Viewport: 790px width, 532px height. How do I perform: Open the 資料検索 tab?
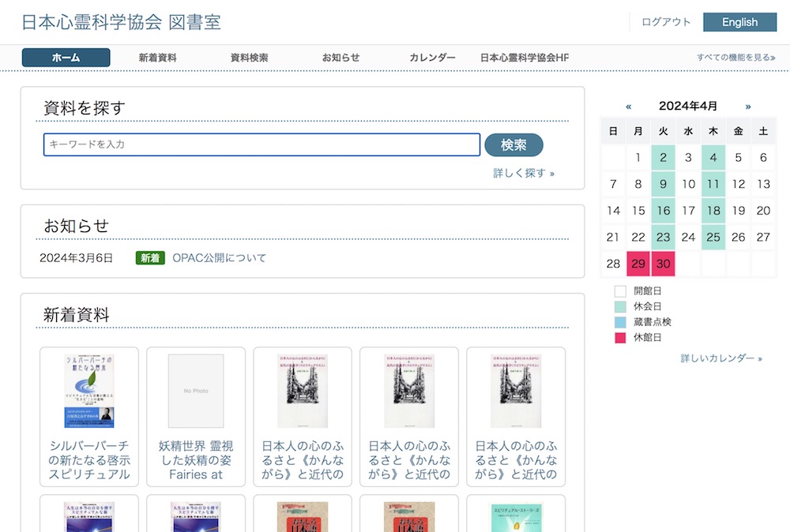249,58
